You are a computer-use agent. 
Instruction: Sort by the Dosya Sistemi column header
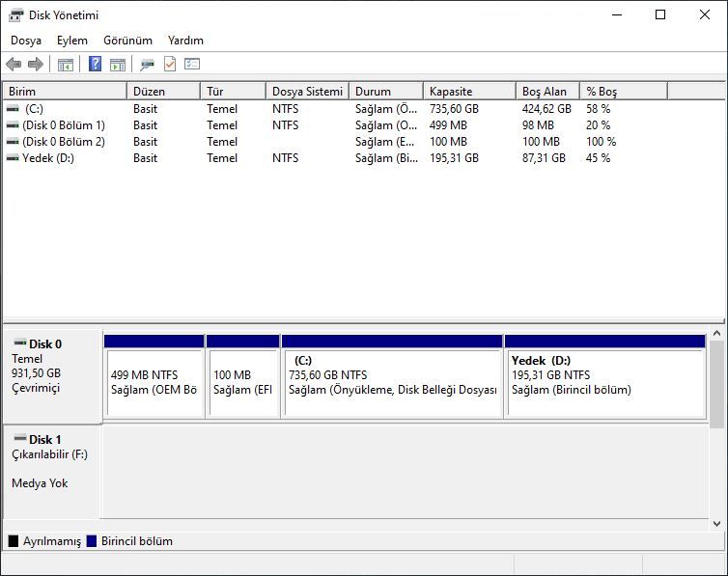click(307, 92)
